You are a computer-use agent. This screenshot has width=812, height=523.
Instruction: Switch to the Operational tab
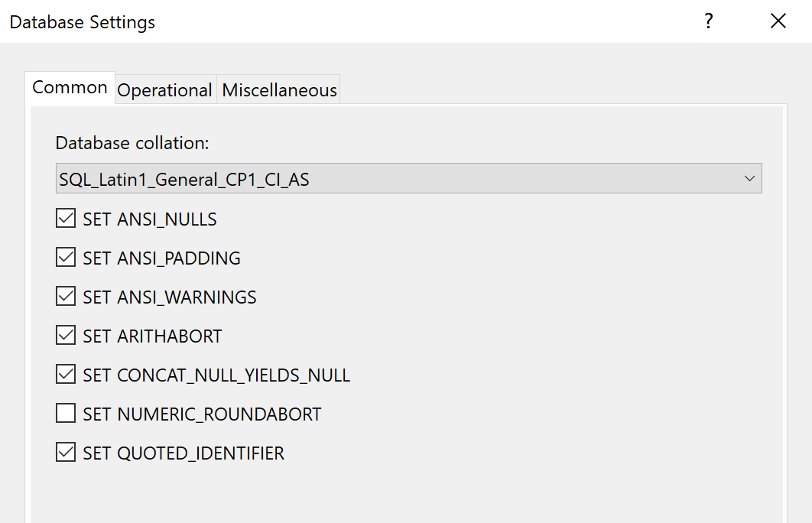(x=164, y=90)
